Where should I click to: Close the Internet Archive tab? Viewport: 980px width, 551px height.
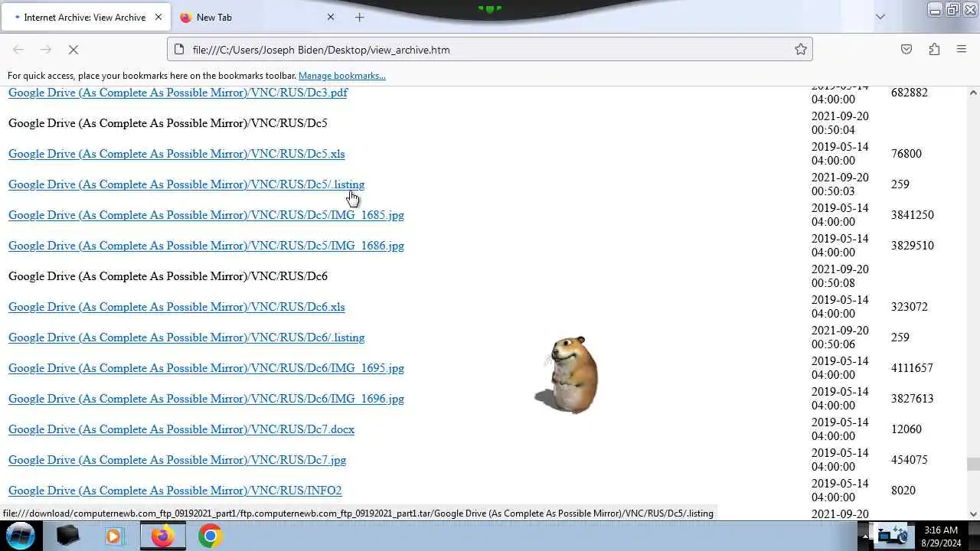coord(158,17)
